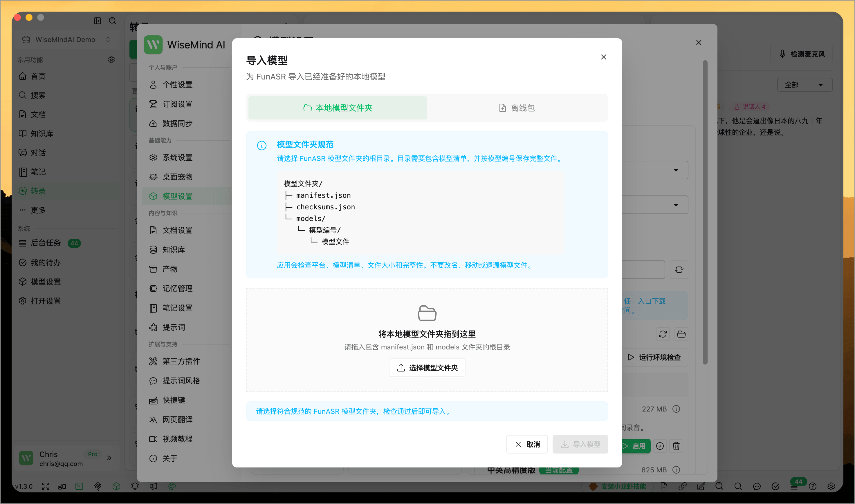Screen dimensions: 855x504
Task: Switch to the 本地模型文件夹 tab
Action: point(338,108)
